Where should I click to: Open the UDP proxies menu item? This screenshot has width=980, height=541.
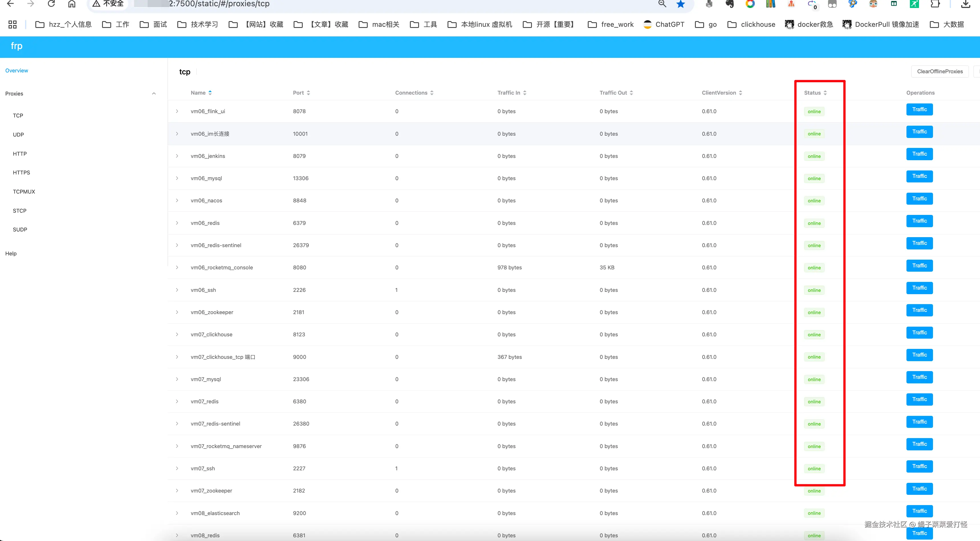pyautogui.click(x=18, y=135)
